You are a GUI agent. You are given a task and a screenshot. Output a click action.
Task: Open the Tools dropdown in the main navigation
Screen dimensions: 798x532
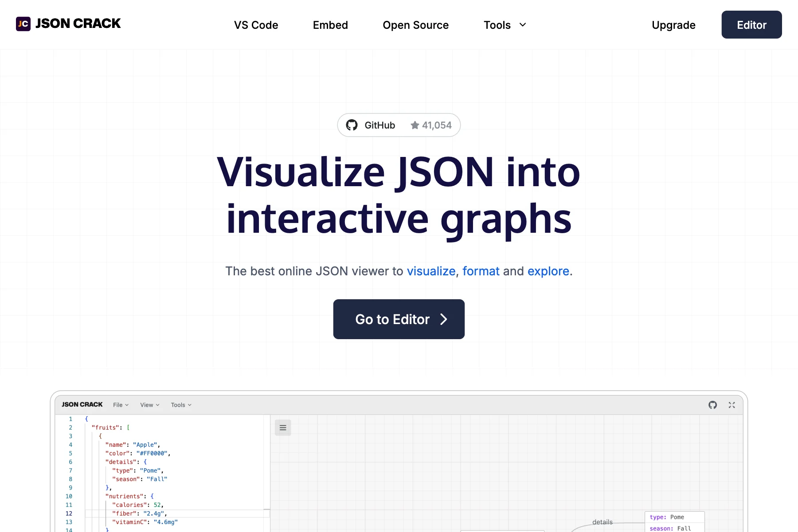(504, 25)
